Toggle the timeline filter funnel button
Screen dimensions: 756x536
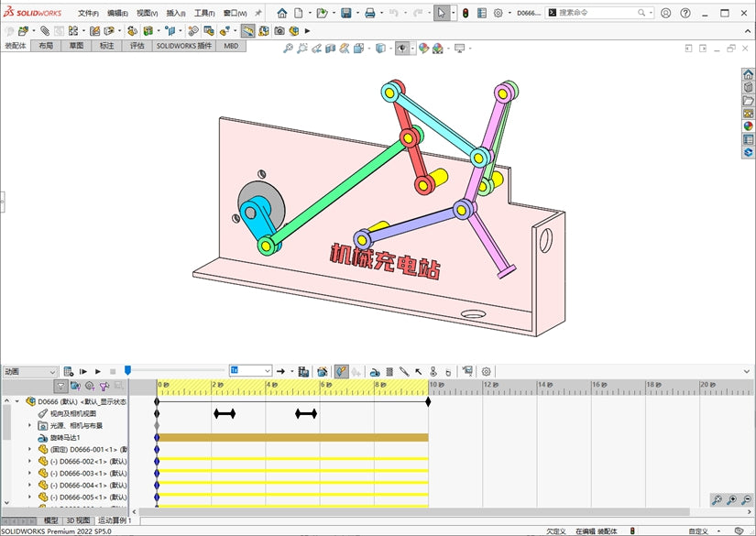tap(60, 386)
